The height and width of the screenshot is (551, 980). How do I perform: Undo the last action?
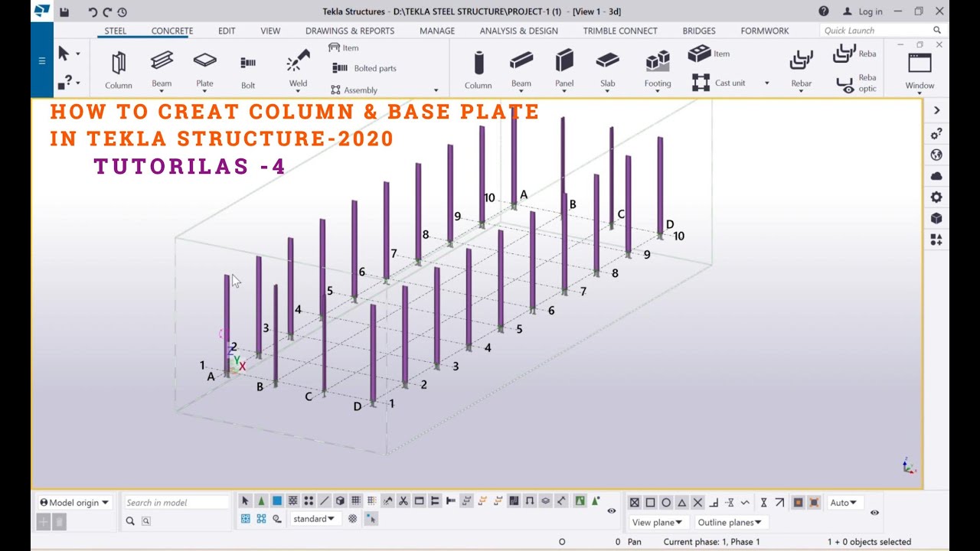93,11
